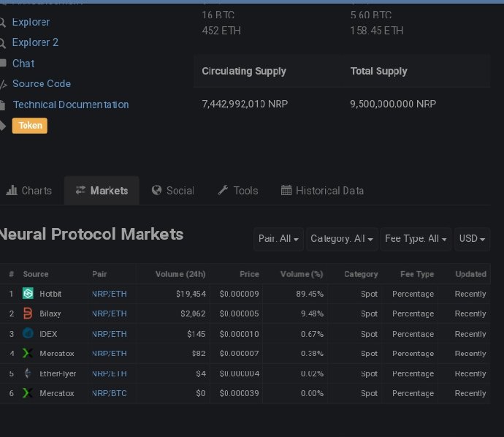Open NRP/ETH pair link on Bilaxy row

coord(110,313)
